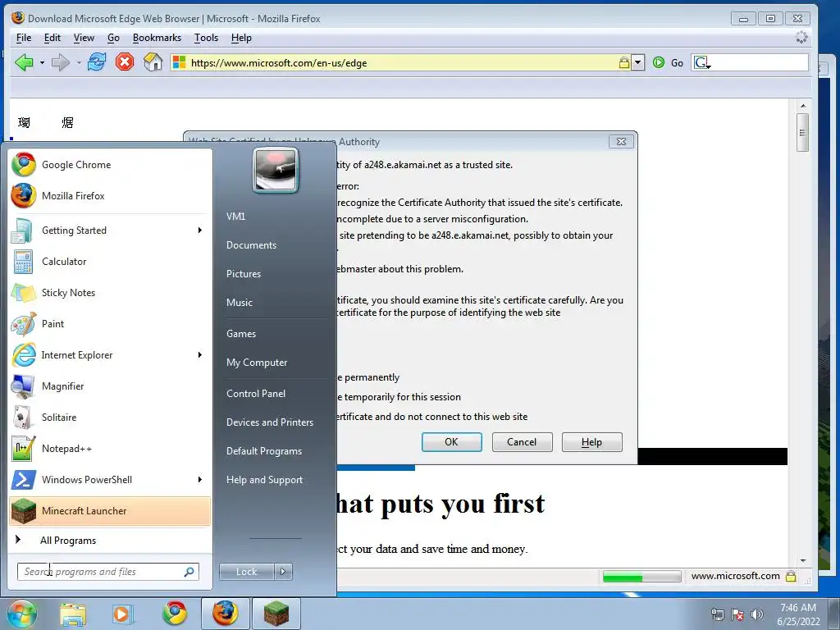The height and width of the screenshot is (630, 840).
Task: Open Sticky Notes from Start menu
Action: 110,293
